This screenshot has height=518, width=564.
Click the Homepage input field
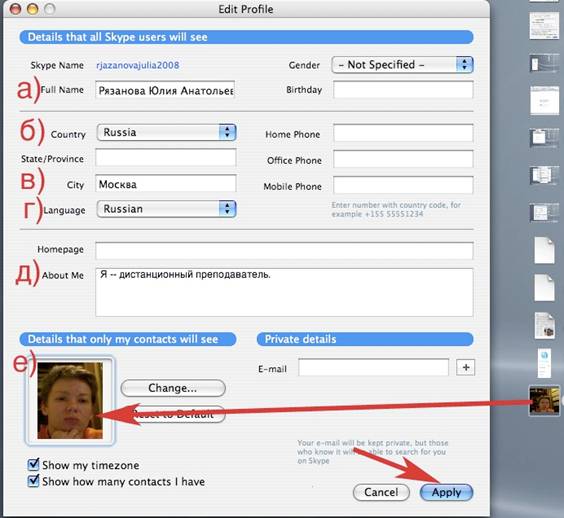pos(284,251)
